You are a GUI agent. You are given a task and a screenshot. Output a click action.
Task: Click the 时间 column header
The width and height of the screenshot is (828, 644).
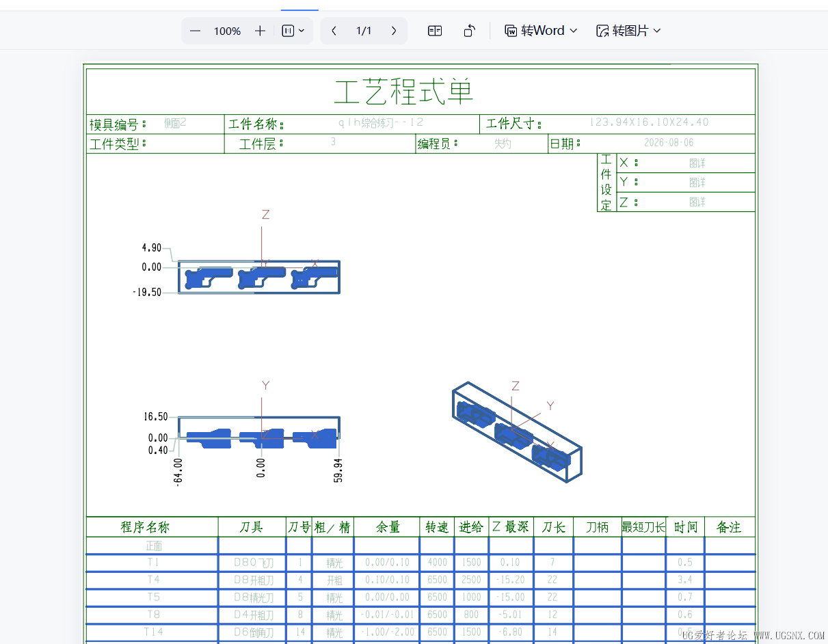pyautogui.click(x=685, y=527)
